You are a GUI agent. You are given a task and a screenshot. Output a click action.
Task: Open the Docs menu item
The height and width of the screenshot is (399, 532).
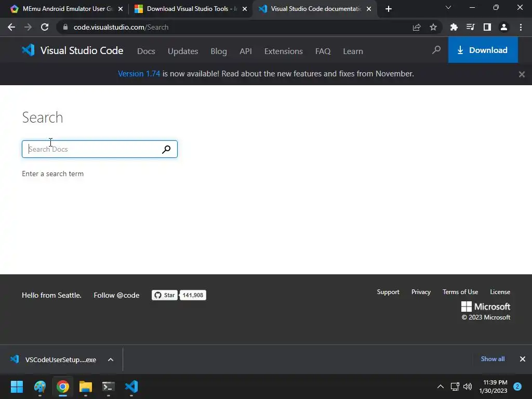tap(146, 51)
